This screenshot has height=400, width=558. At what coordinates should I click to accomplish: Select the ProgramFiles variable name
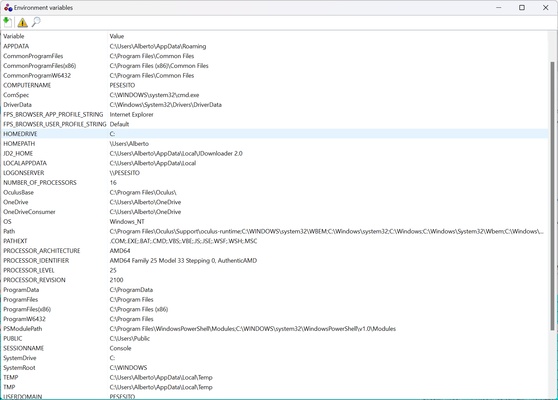(x=21, y=299)
